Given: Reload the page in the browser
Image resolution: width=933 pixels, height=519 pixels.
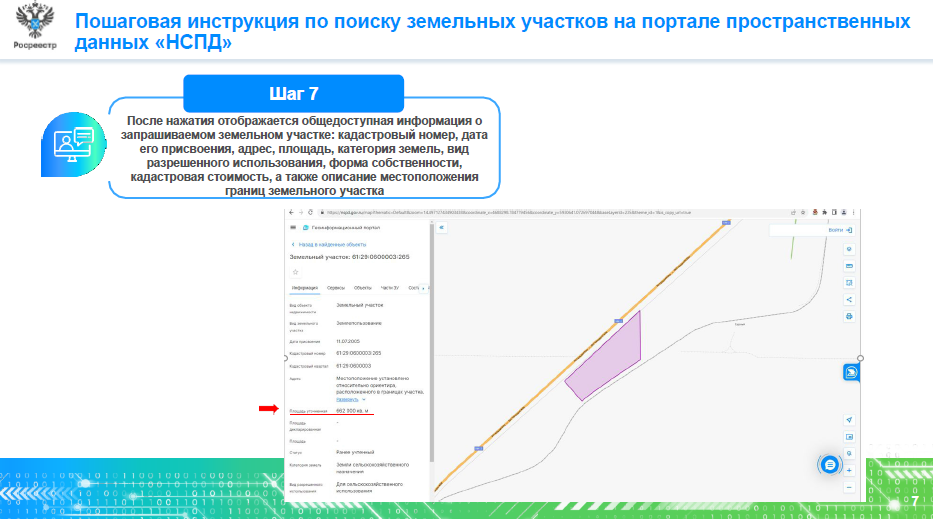Looking at the screenshot, I should (x=310, y=212).
